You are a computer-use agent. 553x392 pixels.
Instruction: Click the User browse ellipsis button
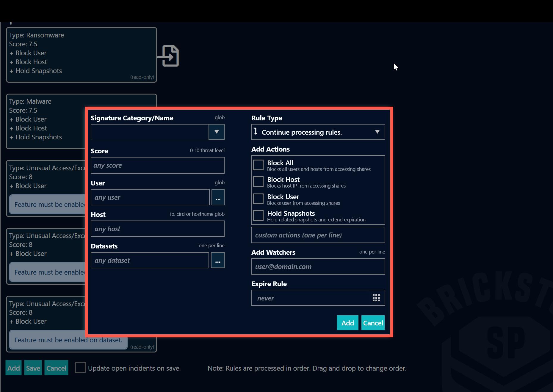click(x=218, y=197)
